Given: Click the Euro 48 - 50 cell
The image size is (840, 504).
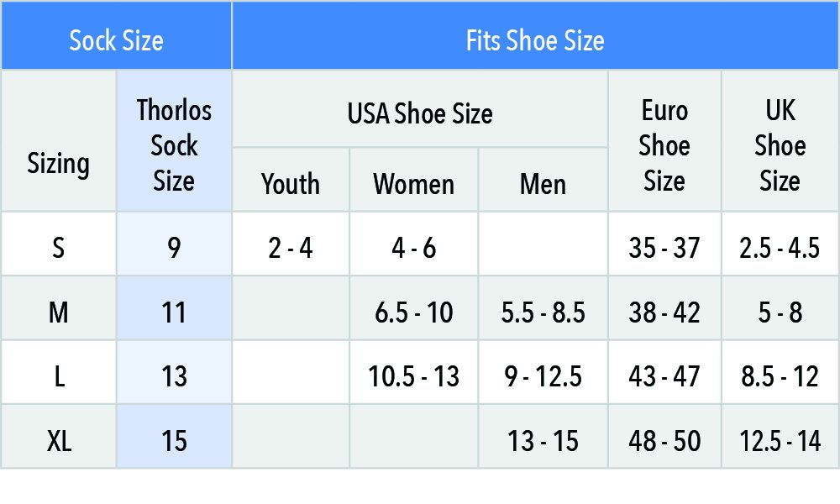Looking at the screenshot, I should (664, 437).
